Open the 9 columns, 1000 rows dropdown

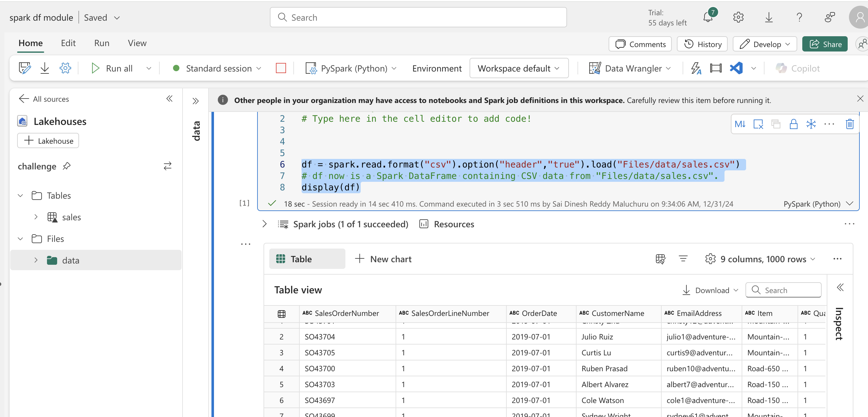pyautogui.click(x=760, y=259)
